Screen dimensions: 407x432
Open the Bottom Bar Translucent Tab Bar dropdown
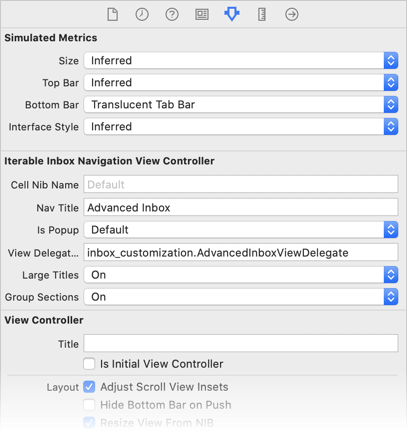coord(241,105)
